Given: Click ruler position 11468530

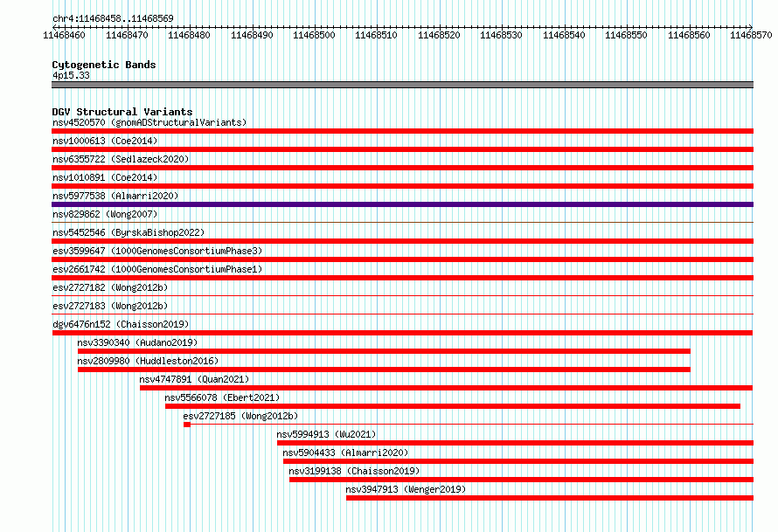Looking at the screenshot, I should point(501,35).
